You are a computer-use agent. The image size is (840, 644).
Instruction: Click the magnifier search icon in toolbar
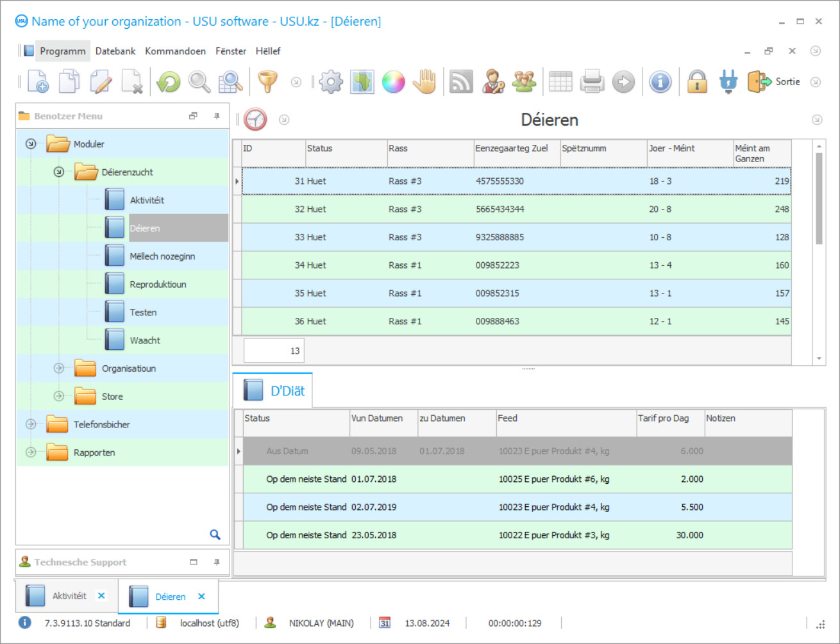(x=199, y=82)
